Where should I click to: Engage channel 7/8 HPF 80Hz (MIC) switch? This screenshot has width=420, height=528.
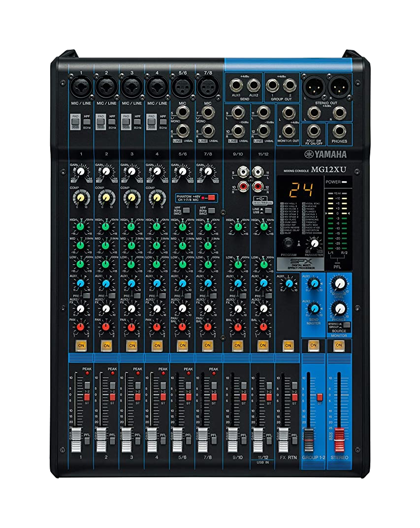click(x=211, y=211)
